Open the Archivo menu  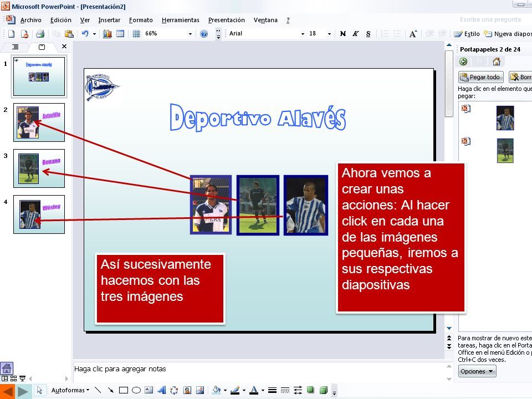(31, 20)
